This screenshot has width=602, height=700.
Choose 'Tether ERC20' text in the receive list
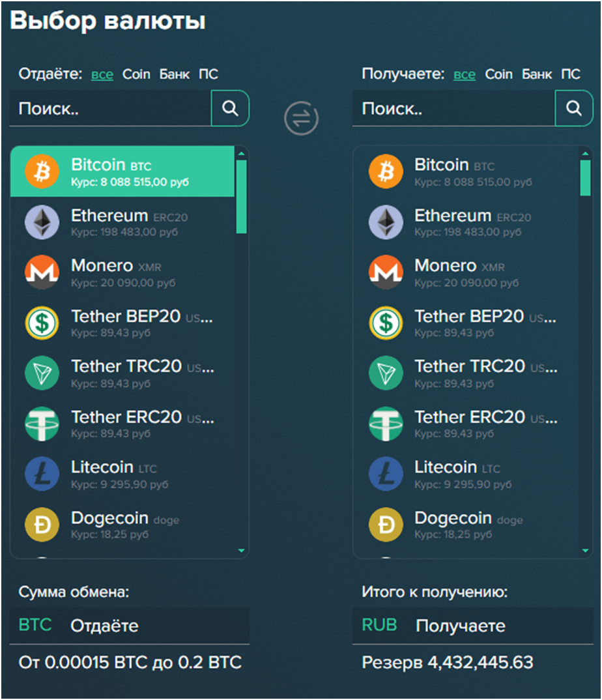[470, 417]
